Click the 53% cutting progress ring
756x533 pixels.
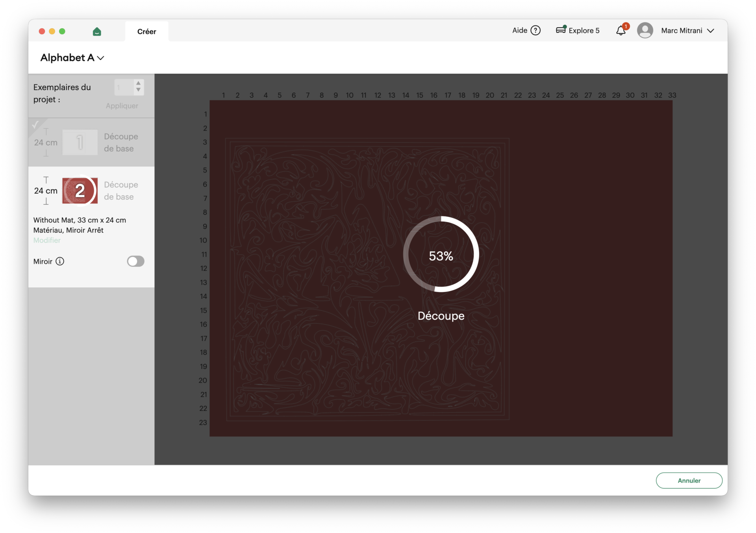(x=441, y=254)
